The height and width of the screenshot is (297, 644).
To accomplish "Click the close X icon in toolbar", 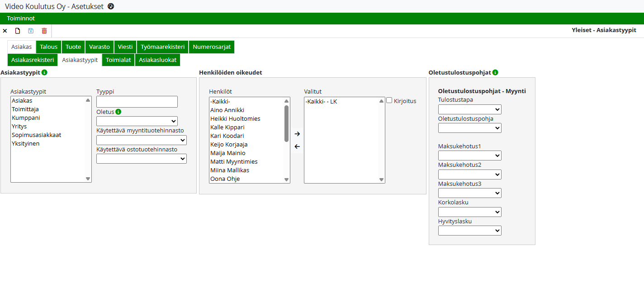I will coord(5,31).
